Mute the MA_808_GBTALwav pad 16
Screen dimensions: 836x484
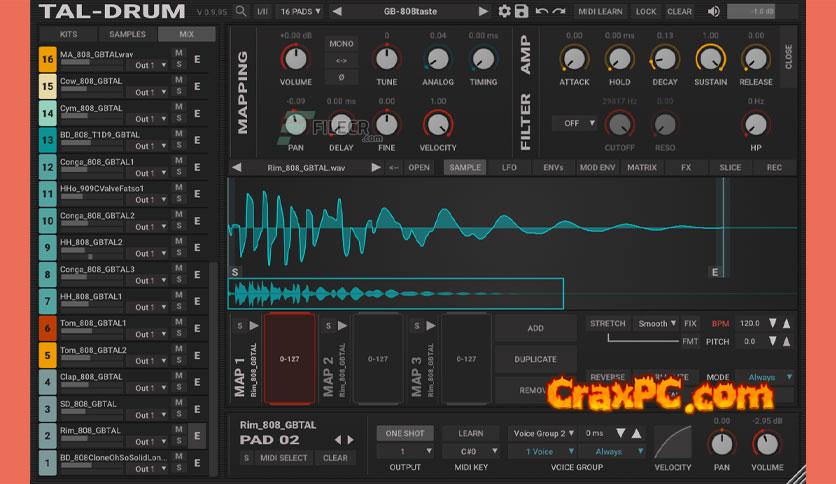[x=179, y=53]
